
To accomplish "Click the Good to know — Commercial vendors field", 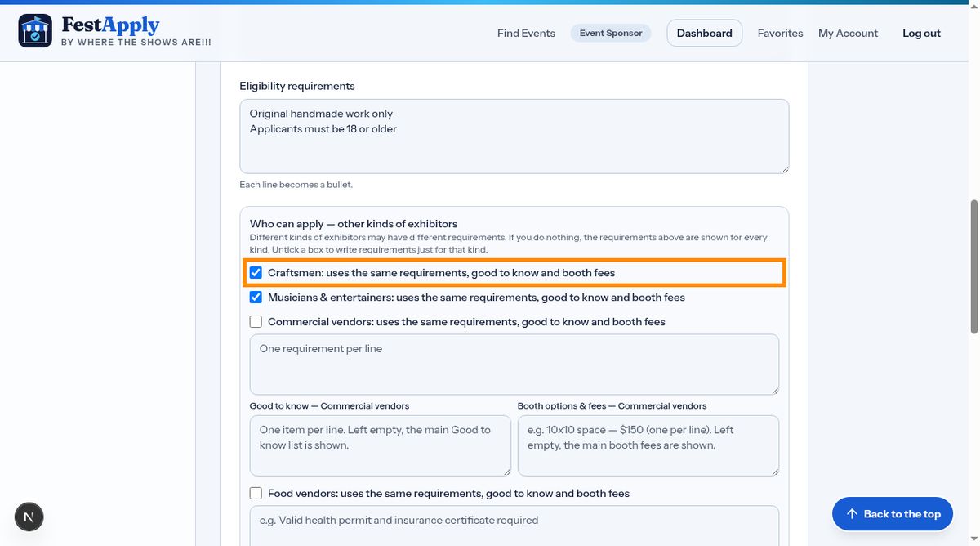I will (x=381, y=445).
